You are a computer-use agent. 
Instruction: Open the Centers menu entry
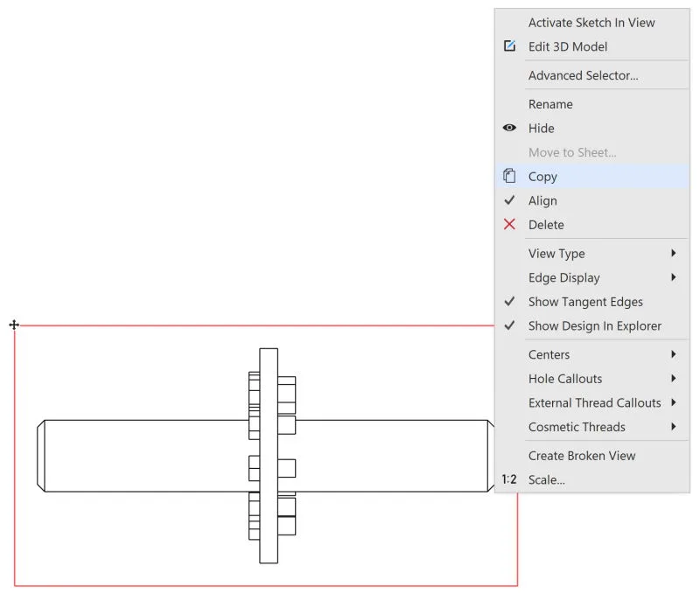point(592,354)
